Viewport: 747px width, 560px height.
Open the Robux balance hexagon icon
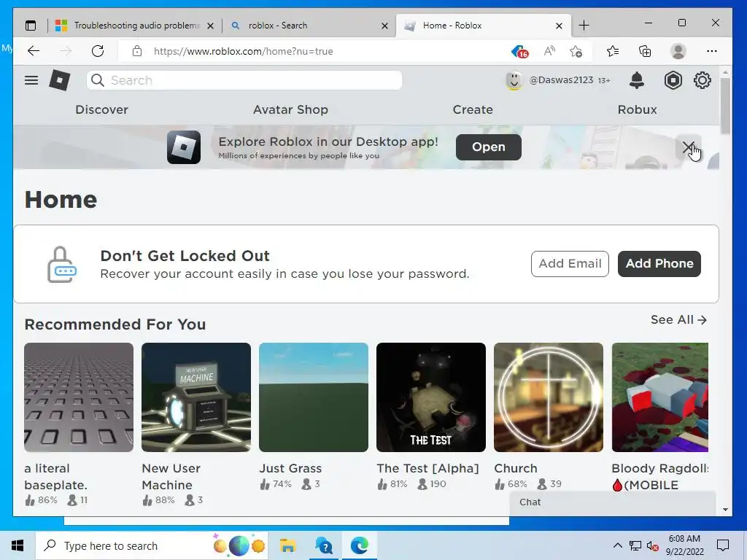click(673, 80)
